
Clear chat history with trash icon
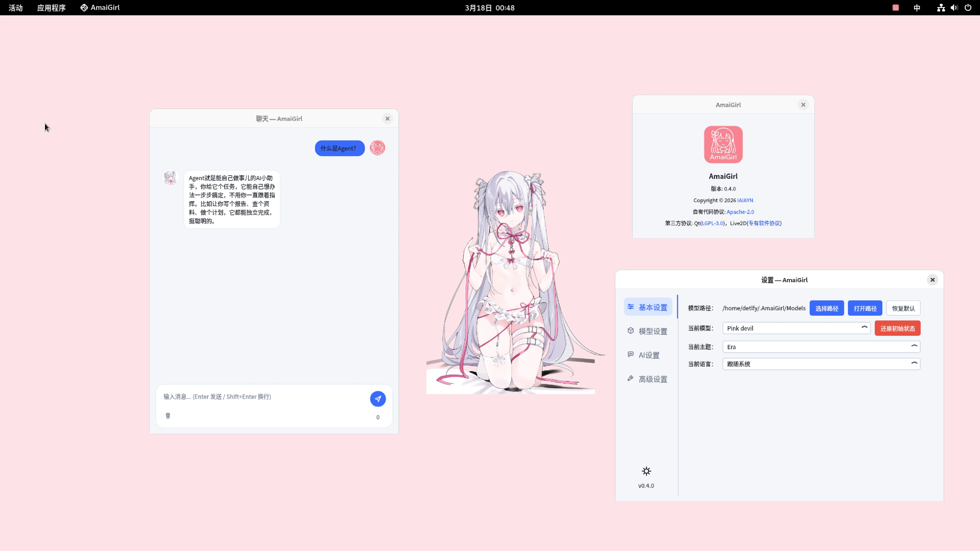click(x=168, y=416)
